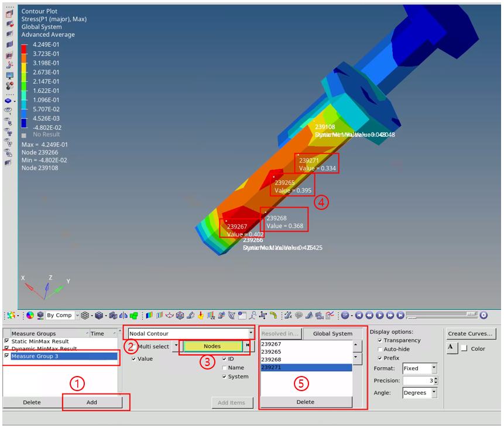Image resolution: width=504 pixels, height=428 pixels.
Task: Uncheck the ID checkbox
Action: tap(224, 358)
